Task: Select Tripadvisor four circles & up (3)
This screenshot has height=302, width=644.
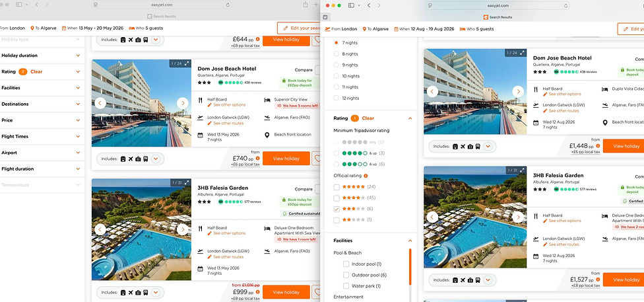Action: pos(337,153)
